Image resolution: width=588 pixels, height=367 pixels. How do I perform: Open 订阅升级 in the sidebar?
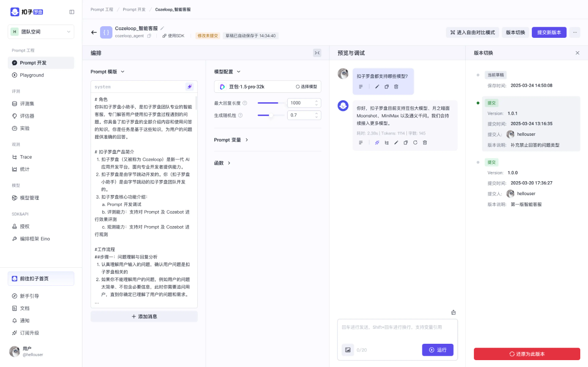click(x=41, y=333)
